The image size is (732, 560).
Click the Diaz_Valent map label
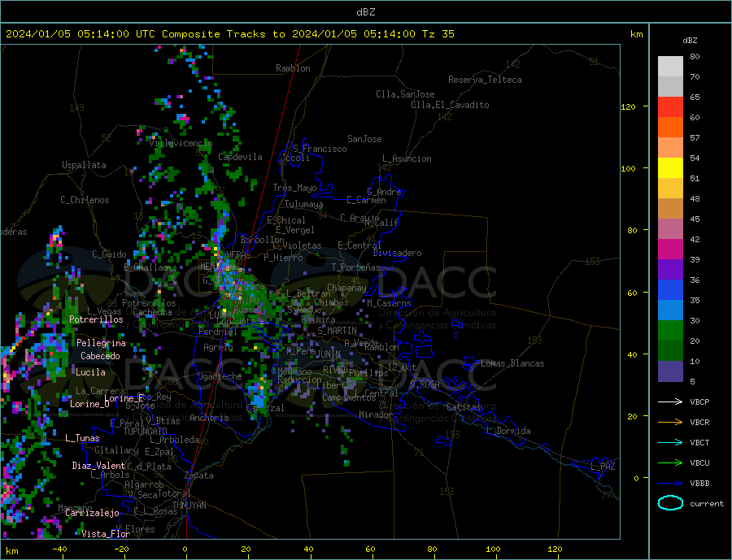(x=98, y=466)
